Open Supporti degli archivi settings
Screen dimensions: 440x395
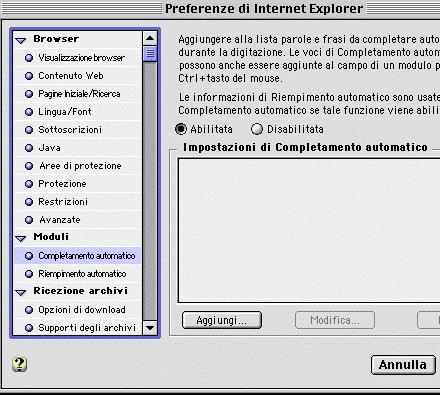pyautogui.click(x=78, y=328)
